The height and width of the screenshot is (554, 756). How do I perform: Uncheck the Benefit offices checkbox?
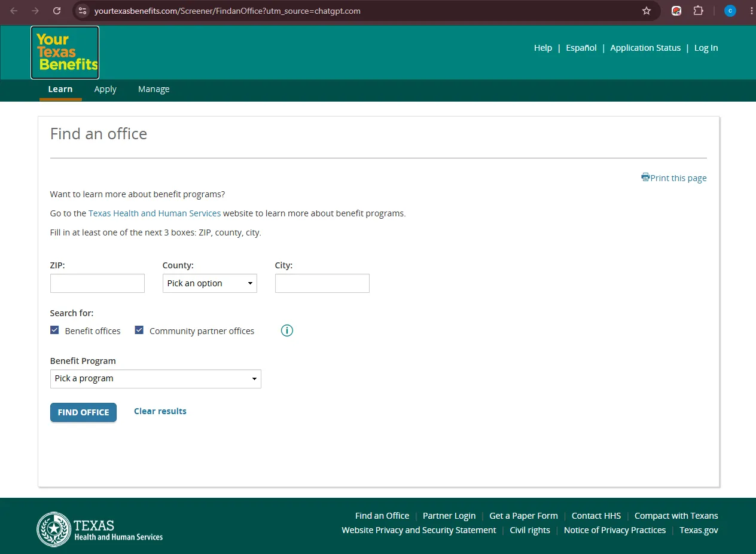(54, 330)
